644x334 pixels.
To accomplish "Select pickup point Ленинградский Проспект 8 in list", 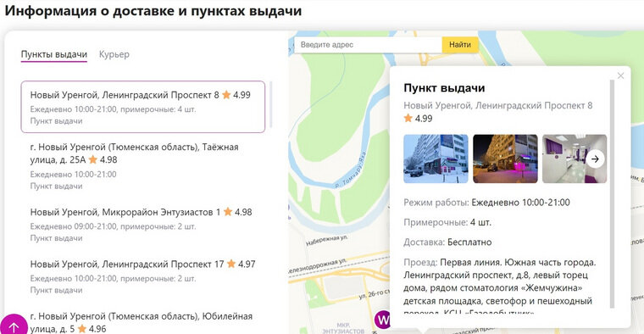I will click(x=143, y=107).
